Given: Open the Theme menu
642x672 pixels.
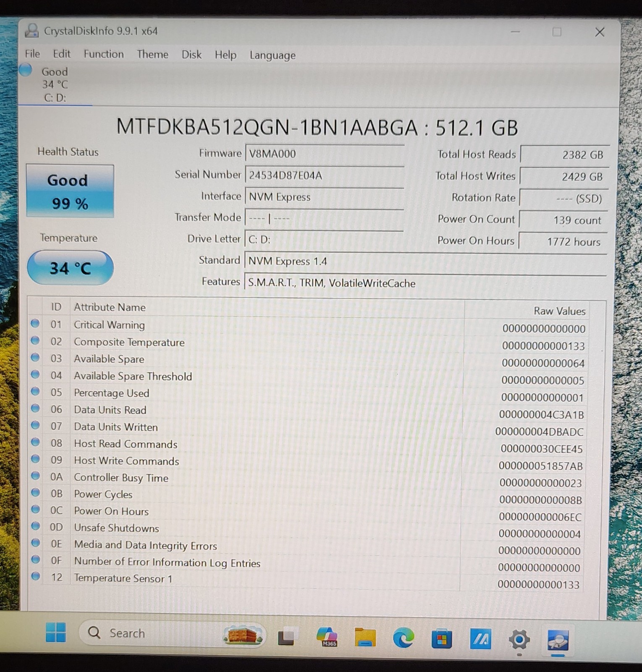Looking at the screenshot, I should tap(152, 55).
